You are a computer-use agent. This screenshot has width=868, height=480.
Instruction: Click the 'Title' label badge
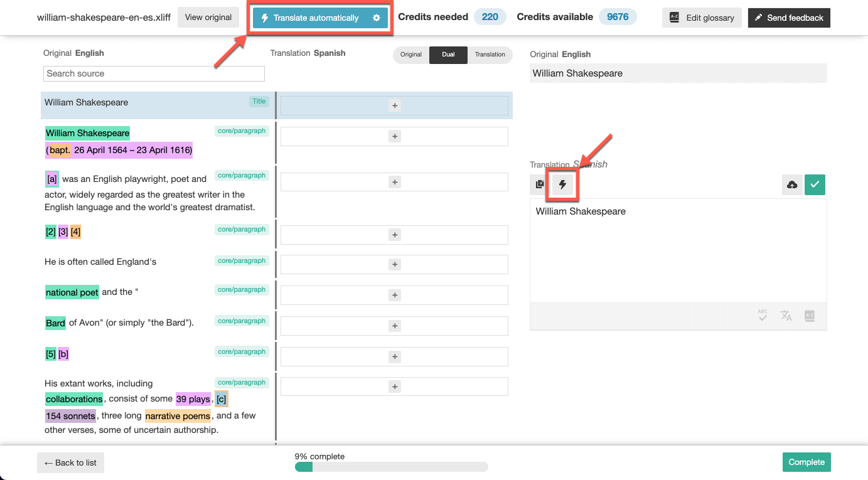(259, 101)
